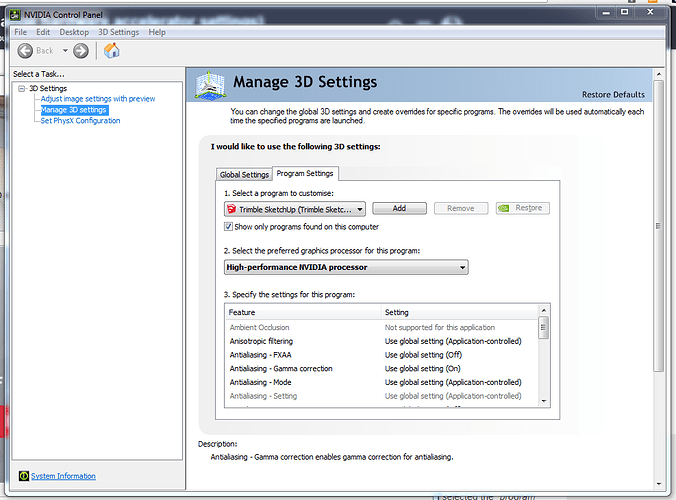The height and width of the screenshot is (500, 676).
Task: Open the Edit menu
Action: tap(43, 32)
